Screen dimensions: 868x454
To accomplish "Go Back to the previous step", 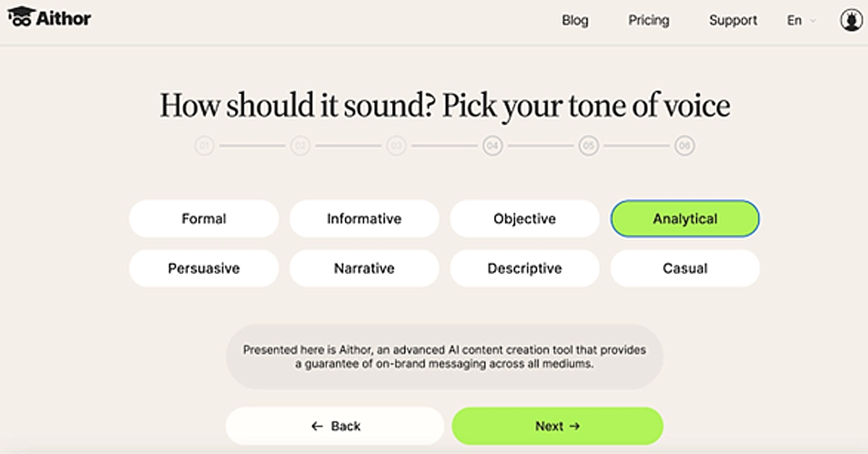I will 335,427.
